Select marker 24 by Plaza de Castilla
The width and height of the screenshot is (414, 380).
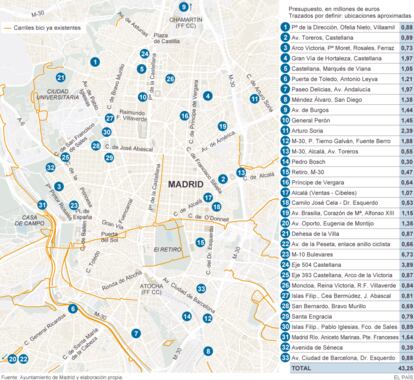[144, 53]
